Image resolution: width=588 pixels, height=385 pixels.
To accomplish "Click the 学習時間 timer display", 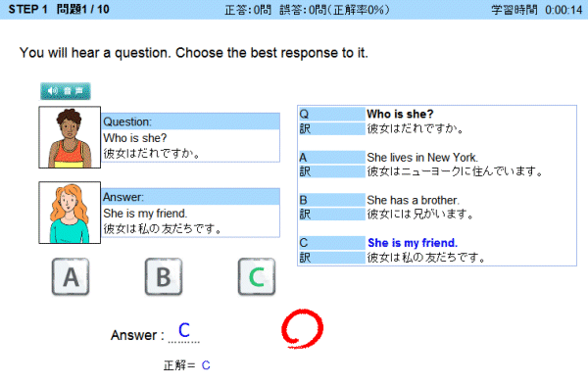I will [537, 10].
